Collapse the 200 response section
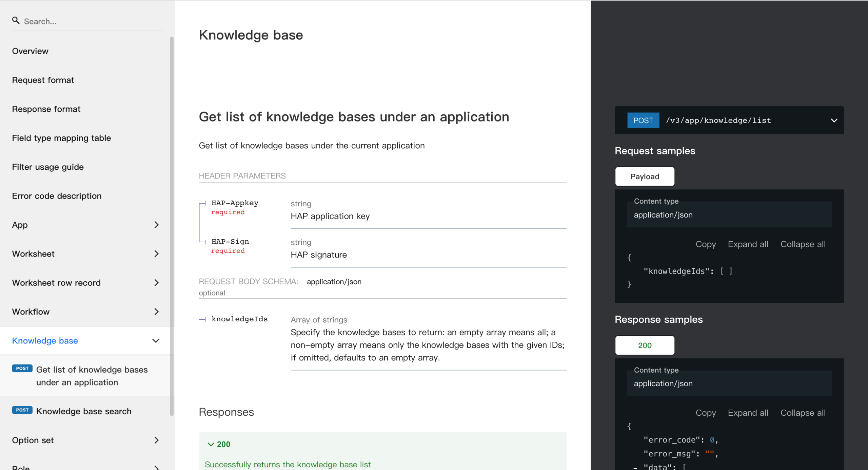The width and height of the screenshot is (868, 470). tap(219, 444)
